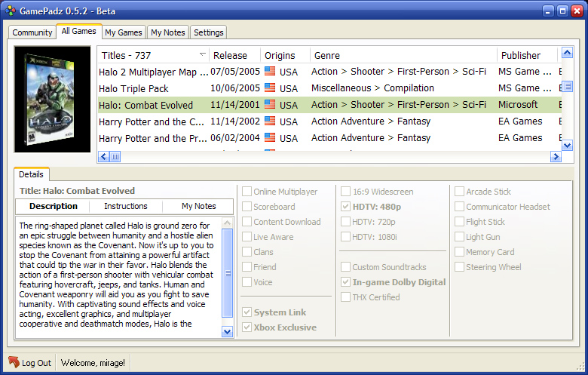Click the Titles - 737 column header
Viewport: 588px width, 375px height.
153,55
